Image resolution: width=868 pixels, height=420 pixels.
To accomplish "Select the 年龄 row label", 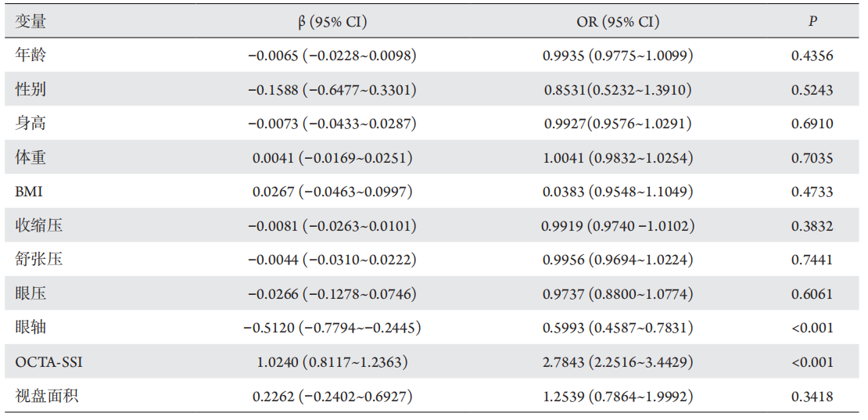I will (x=31, y=56).
